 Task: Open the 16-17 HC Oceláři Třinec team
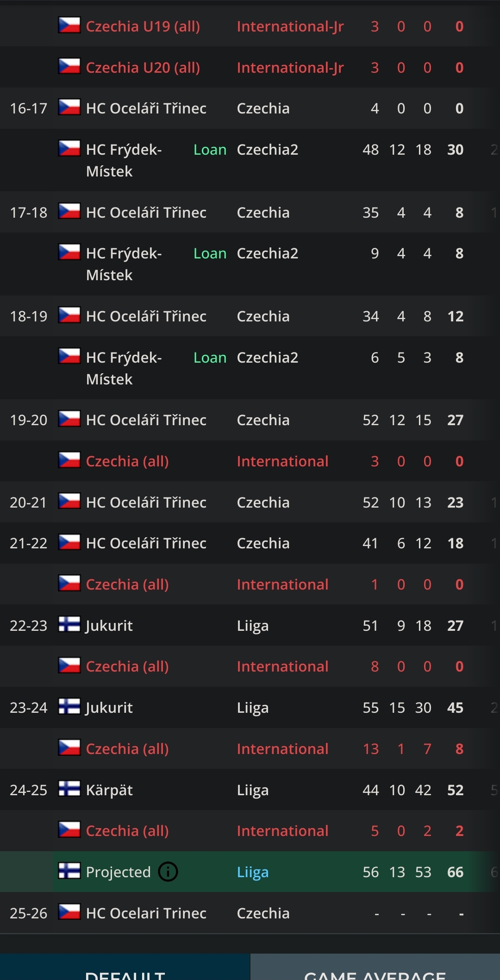click(146, 108)
